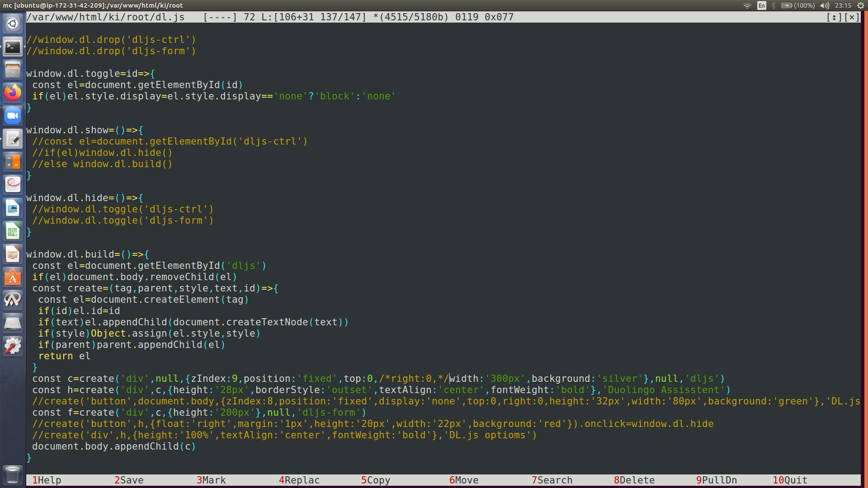Open the calculator dock icon
Image resolution: width=868 pixels, height=488 pixels.
click(13, 162)
